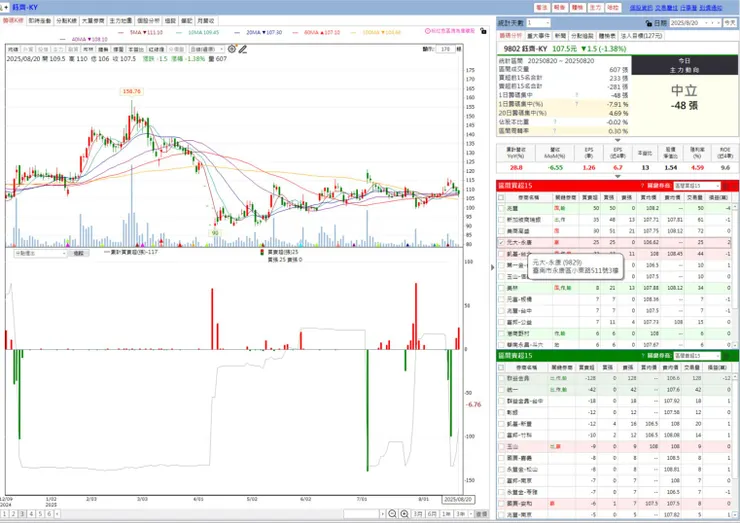Click the green icon in 區間賣超15 header

tap(727, 355)
